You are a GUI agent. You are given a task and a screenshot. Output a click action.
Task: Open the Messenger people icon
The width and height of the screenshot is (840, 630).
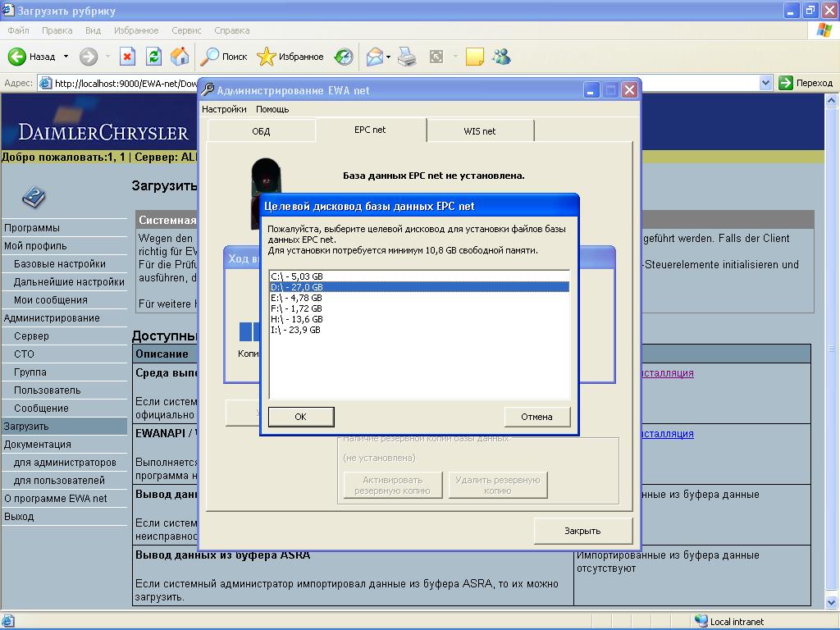point(501,57)
